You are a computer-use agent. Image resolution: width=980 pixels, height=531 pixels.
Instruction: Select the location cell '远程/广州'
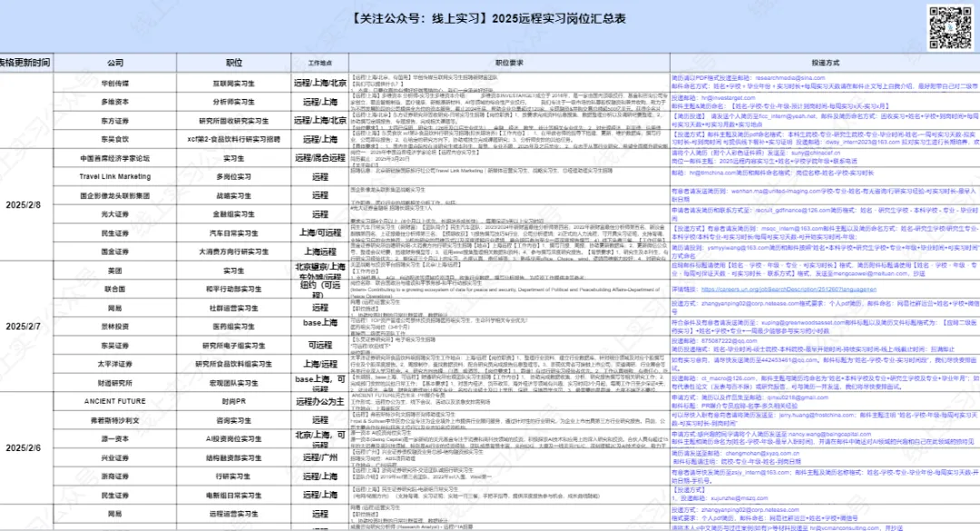[320, 457]
